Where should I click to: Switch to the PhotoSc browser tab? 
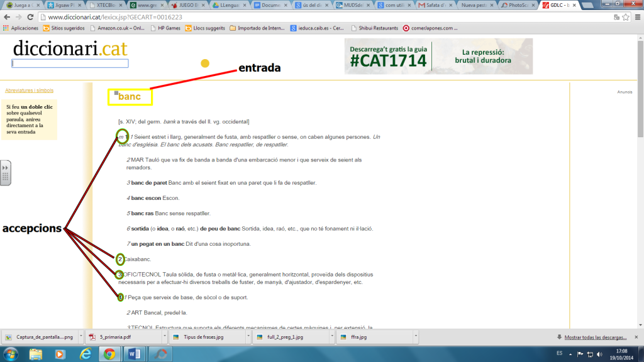516,5
